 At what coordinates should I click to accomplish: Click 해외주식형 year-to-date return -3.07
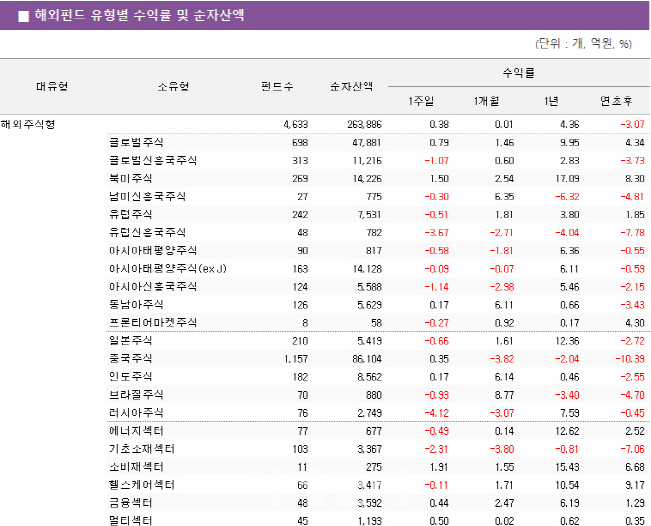tap(632, 125)
